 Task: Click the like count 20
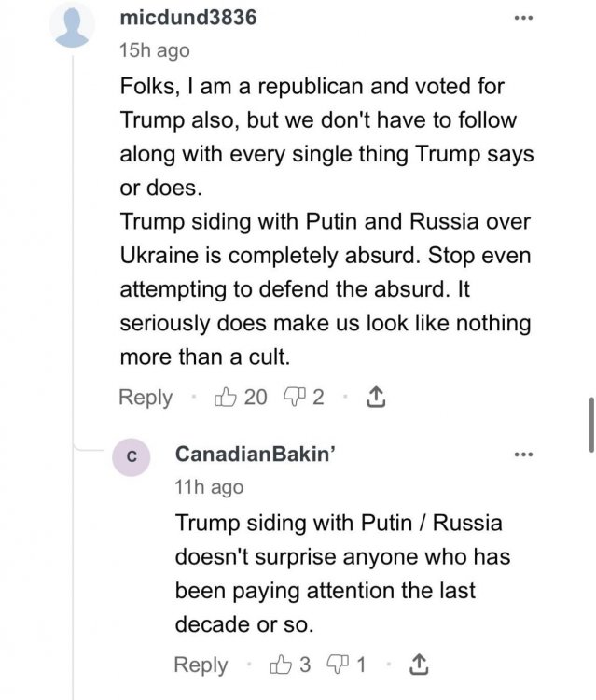255,398
